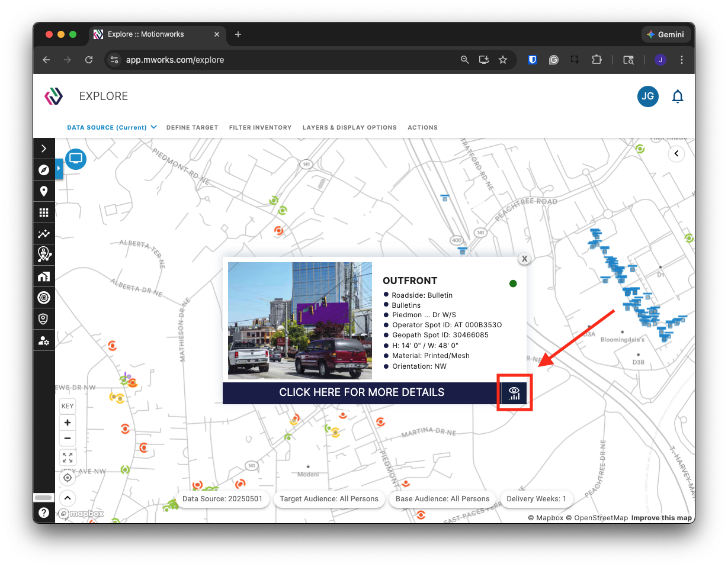Image resolution: width=728 pixels, height=567 pixels.
Task: Expand the small blue side tab arrow
Action: coord(59,169)
